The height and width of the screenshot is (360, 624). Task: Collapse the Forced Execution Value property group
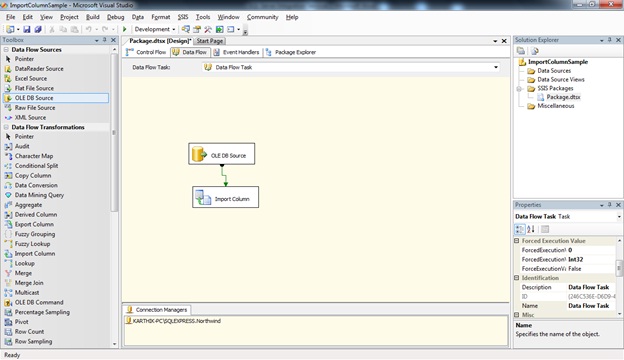pos(517,241)
